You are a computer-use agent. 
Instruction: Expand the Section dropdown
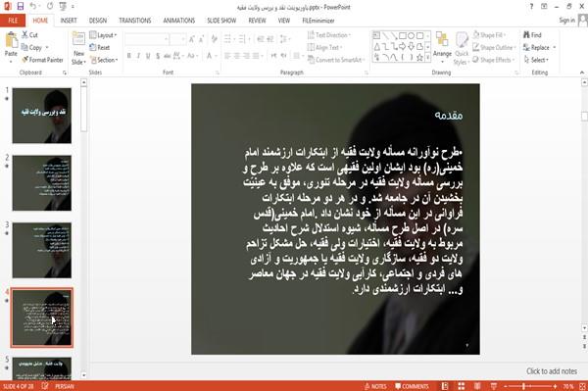(x=104, y=60)
